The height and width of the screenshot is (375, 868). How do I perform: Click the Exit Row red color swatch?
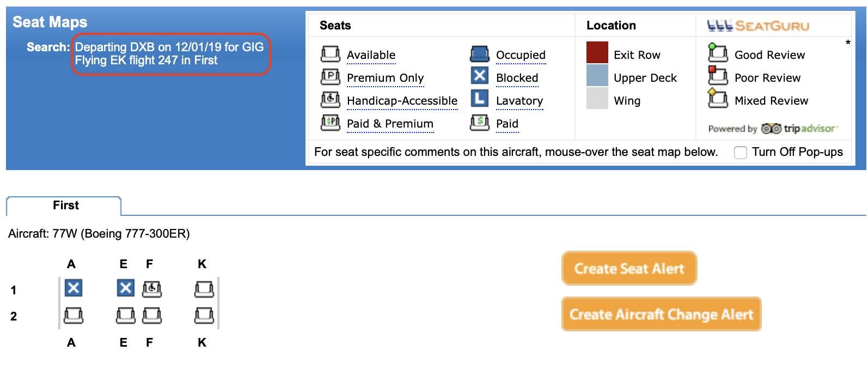pos(597,53)
